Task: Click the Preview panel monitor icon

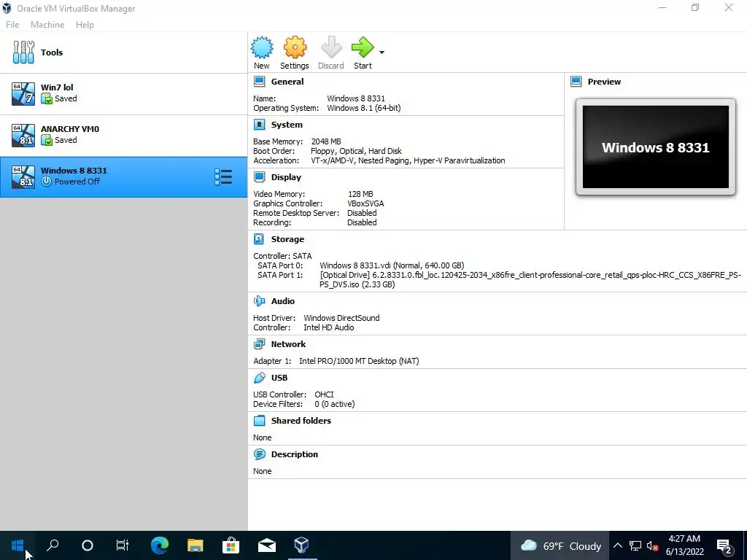Action: coord(576,82)
